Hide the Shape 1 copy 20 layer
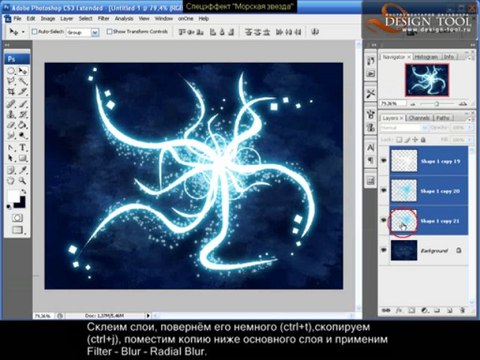Screen dimensions: 480x360 click(x=384, y=190)
